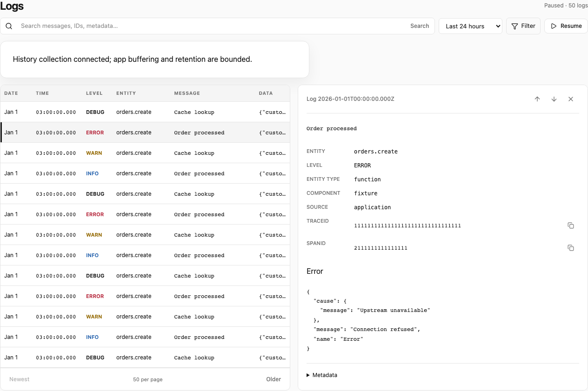Click the 'fixture' component value
The height and width of the screenshot is (391, 588).
(x=366, y=193)
